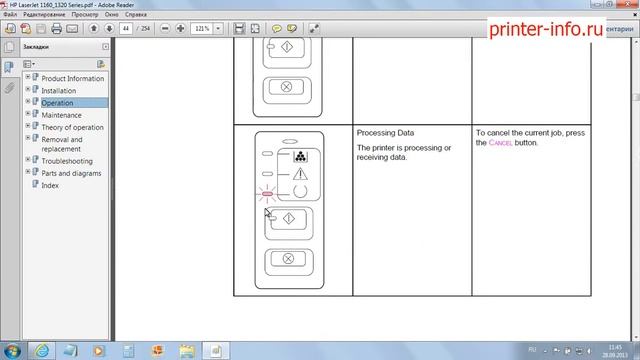640x360 pixels.
Task: Open the Просмотр menu
Action: [85, 15]
